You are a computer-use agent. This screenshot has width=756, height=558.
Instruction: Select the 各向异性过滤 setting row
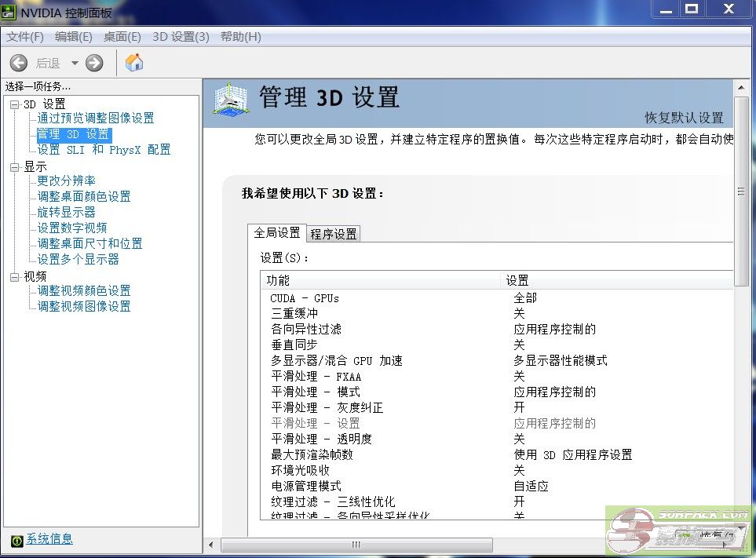click(x=497, y=329)
